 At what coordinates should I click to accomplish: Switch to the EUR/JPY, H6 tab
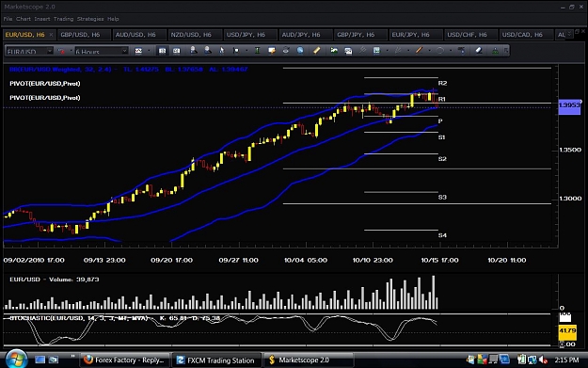(415, 35)
